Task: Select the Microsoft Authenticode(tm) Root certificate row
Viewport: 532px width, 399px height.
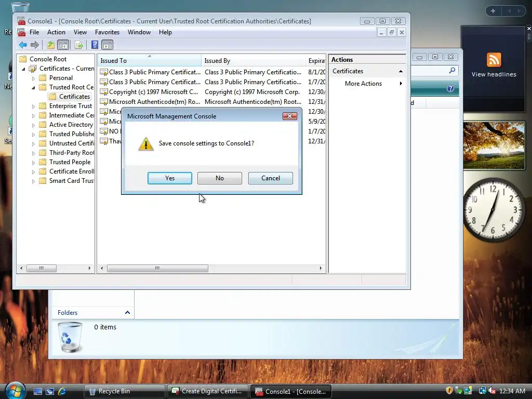Action: (x=212, y=102)
